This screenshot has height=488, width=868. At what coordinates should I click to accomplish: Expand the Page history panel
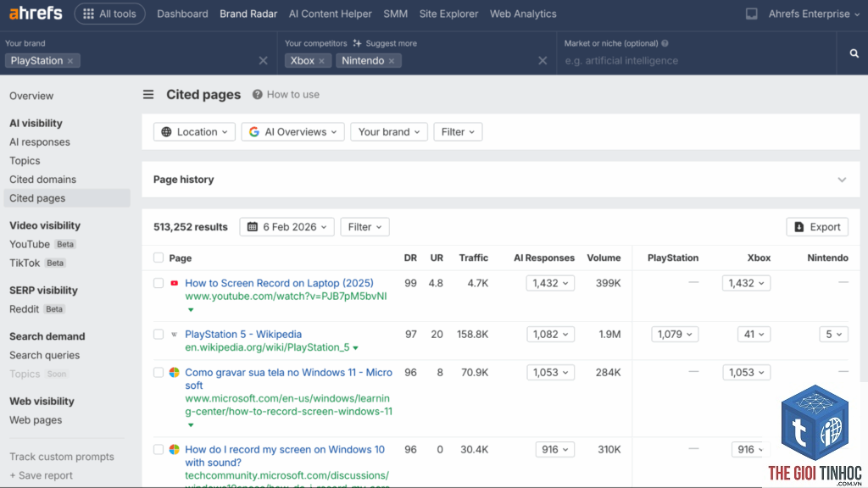pos(842,180)
